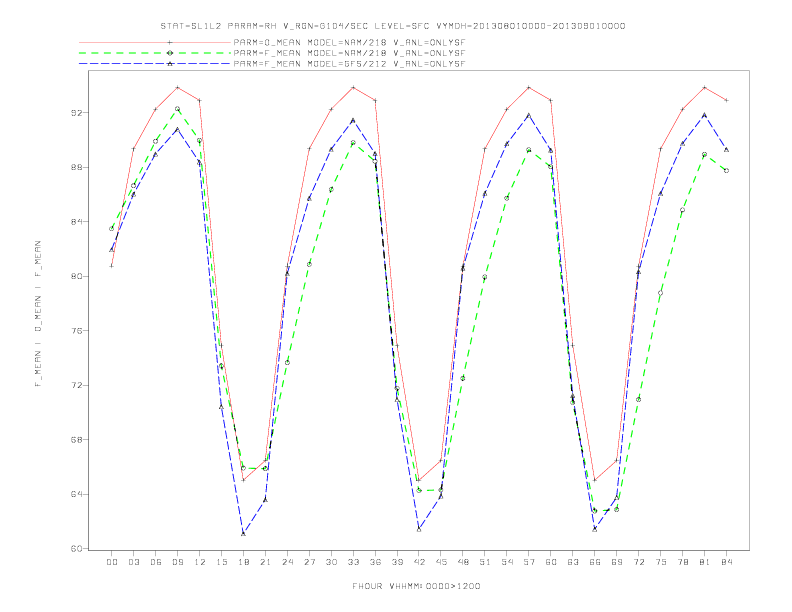Click x-axis forecast hour label 78
This screenshot has height=612, width=792.
(x=683, y=562)
